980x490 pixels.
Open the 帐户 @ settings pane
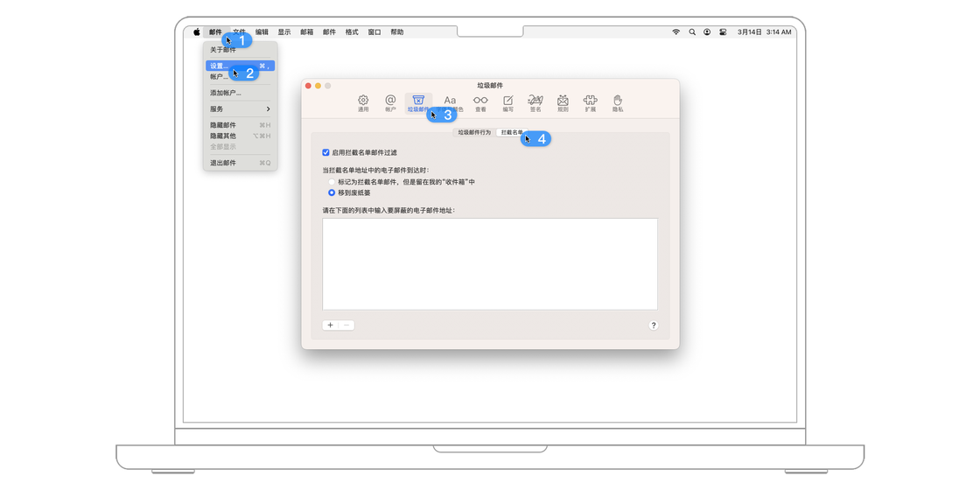[x=390, y=103]
